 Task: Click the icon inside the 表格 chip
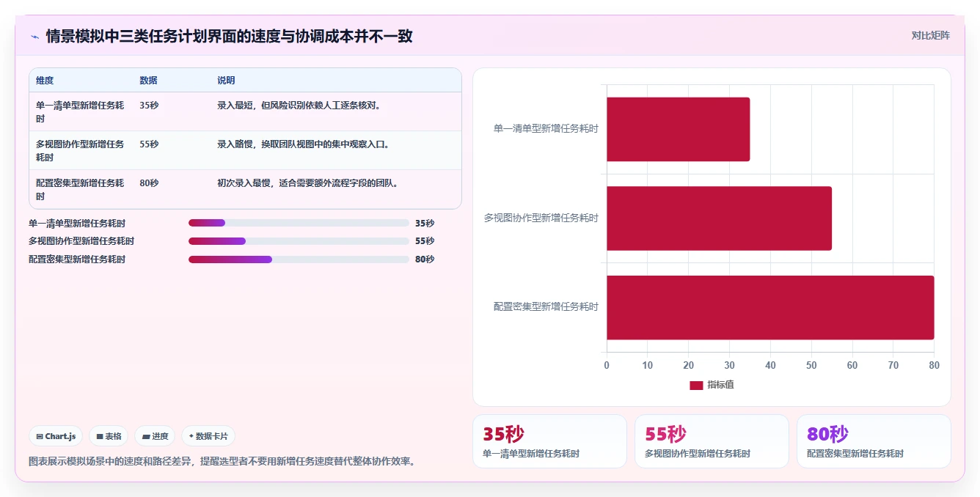(100, 436)
